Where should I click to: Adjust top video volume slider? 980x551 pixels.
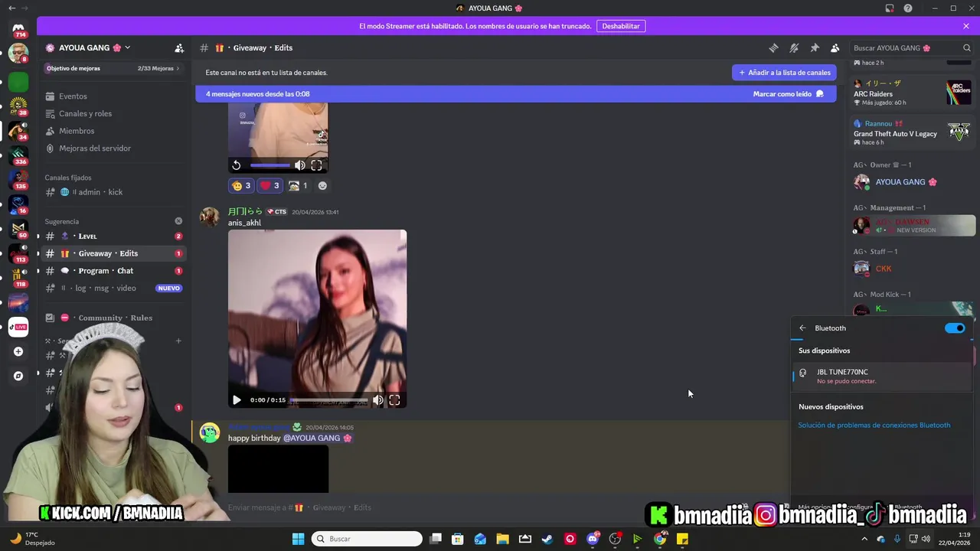(x=270, y=165)
